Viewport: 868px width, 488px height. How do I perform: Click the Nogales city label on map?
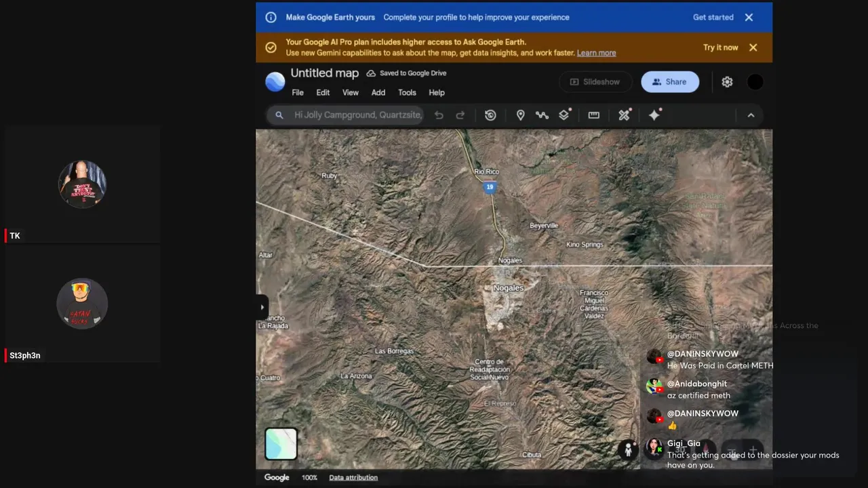[x=509, y=288]
